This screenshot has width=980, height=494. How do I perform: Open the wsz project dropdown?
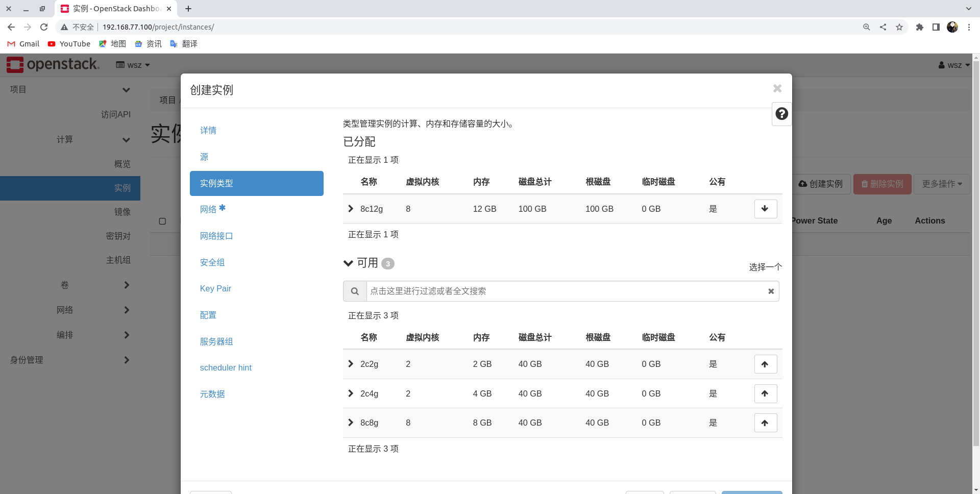[x=133, y=65]
